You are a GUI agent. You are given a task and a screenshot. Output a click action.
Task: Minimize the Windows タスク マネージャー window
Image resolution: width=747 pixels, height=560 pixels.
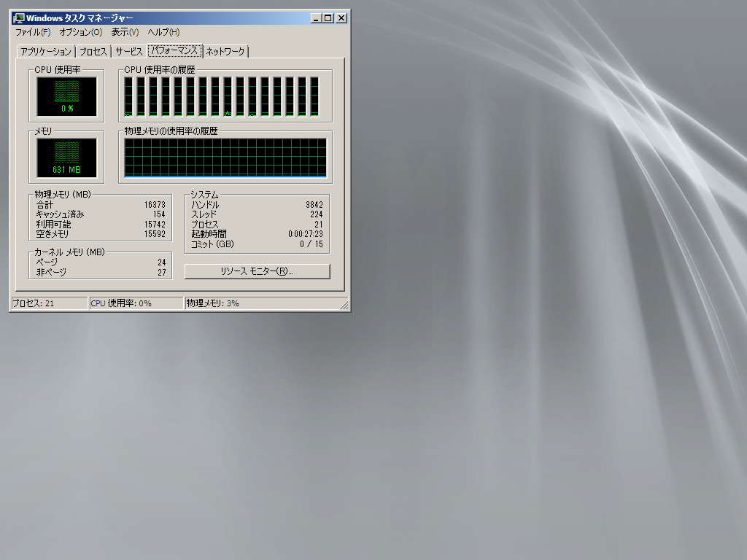click(316, 18)
